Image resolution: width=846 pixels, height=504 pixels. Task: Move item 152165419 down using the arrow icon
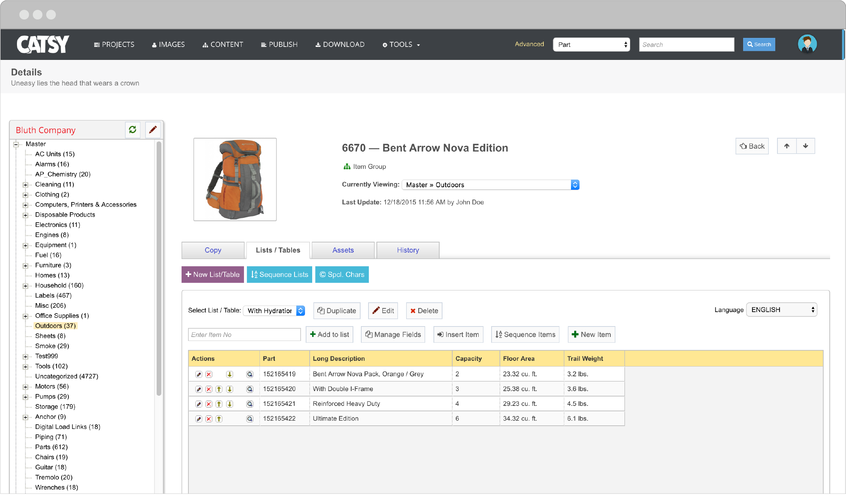point(230,374)
